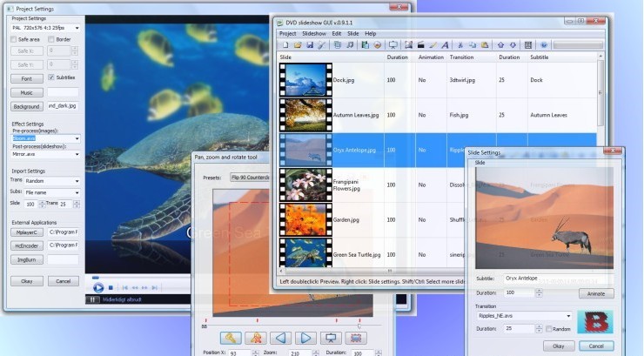Click the key icon in Pan zoom tool
644x356 pixels.
[231, 338]
